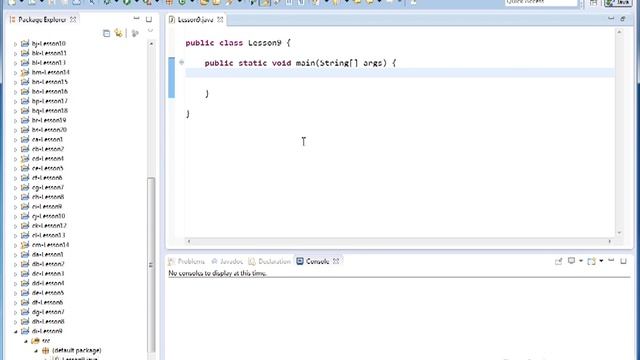Screen dimensions: 640x360
Task: Expand the da-Lesson1 project
Action: (16, 255)
